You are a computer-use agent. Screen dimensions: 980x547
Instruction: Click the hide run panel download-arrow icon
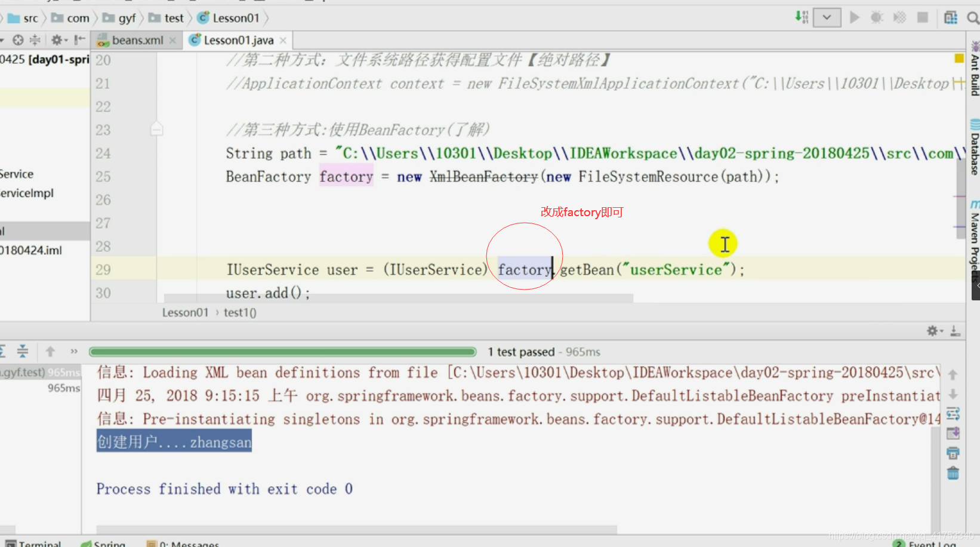[x=955, y=330]
